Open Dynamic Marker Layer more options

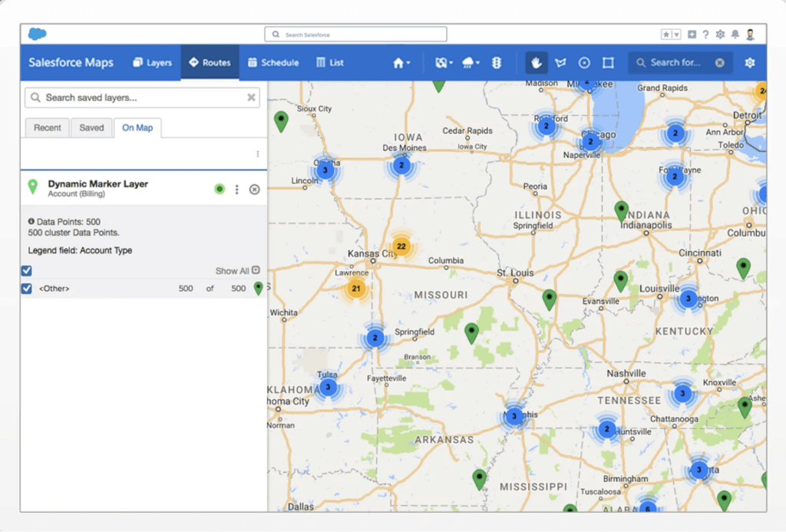pyautogui.click(x=236, y=189)
